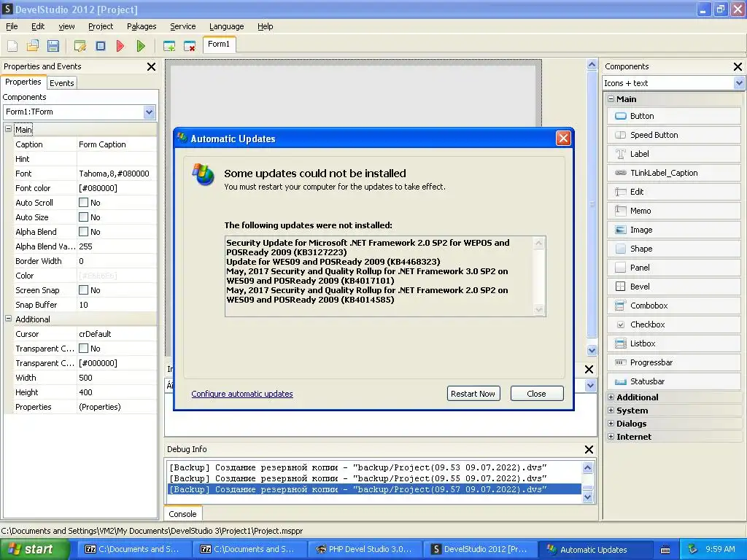The height and width of the screenshot is (560, 747).
Task: Click the blue Stop square toolbar icon
Action: [101, 46]
